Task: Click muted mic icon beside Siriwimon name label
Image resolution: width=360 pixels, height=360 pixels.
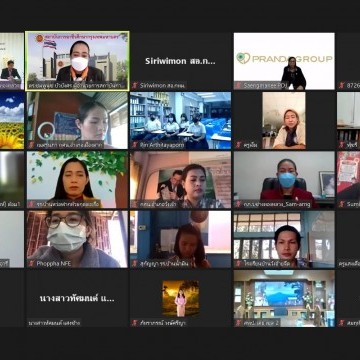Action: tap(135, 86)
